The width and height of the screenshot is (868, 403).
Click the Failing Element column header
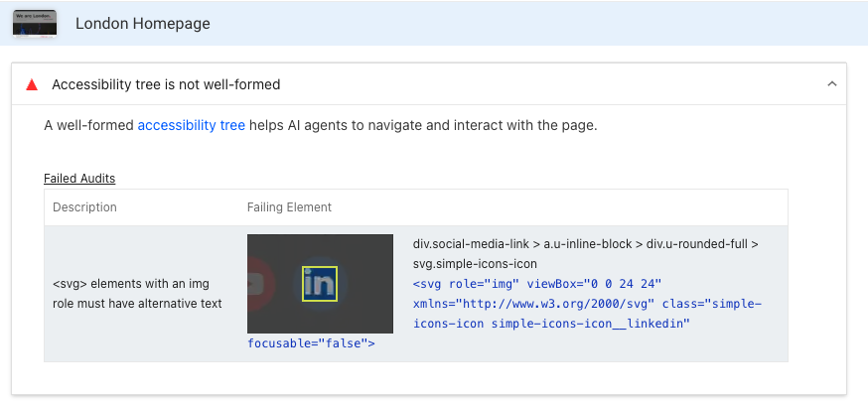289,207
